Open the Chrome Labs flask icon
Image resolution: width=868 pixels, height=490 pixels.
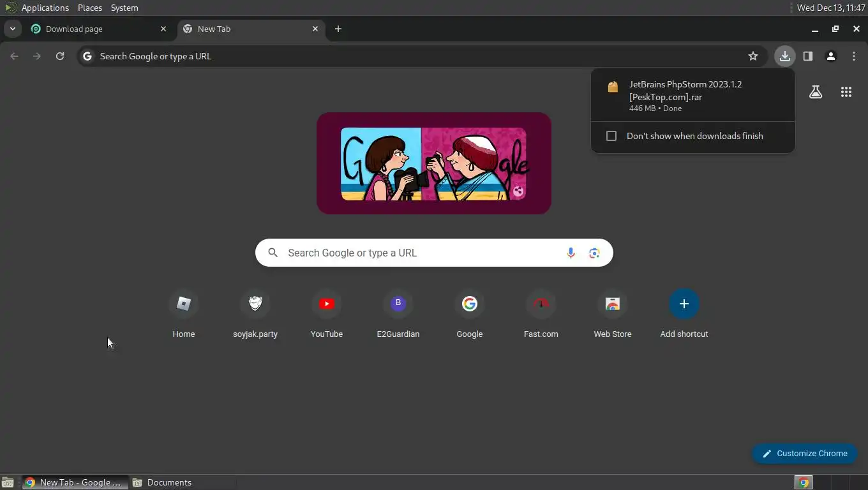[x=816, y=92]
